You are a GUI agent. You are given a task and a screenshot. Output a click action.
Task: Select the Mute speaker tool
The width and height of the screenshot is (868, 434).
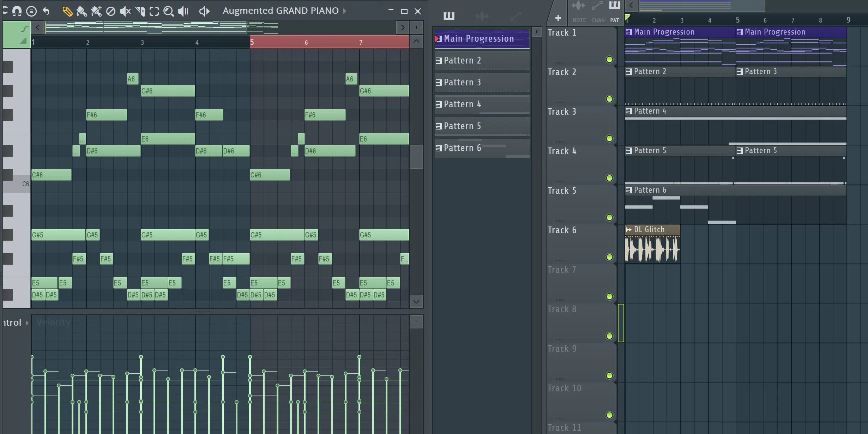125,11
